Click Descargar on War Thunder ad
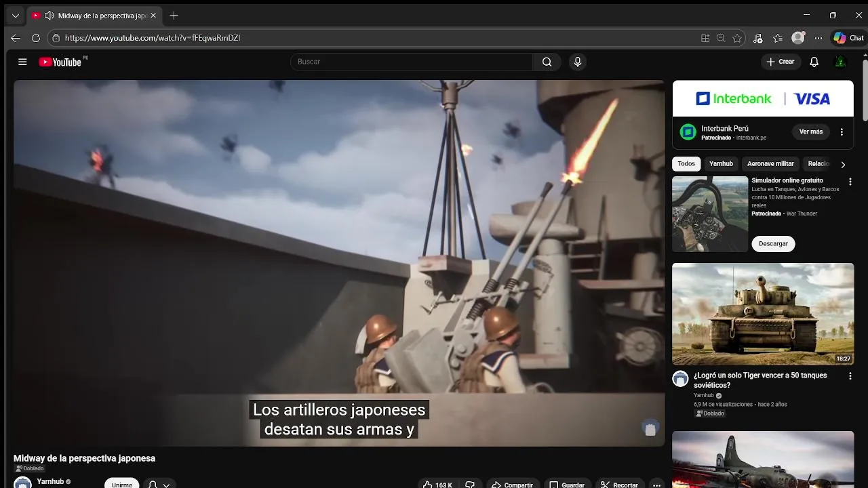This screenshot has width=868, height=488. tap(773, 243)
